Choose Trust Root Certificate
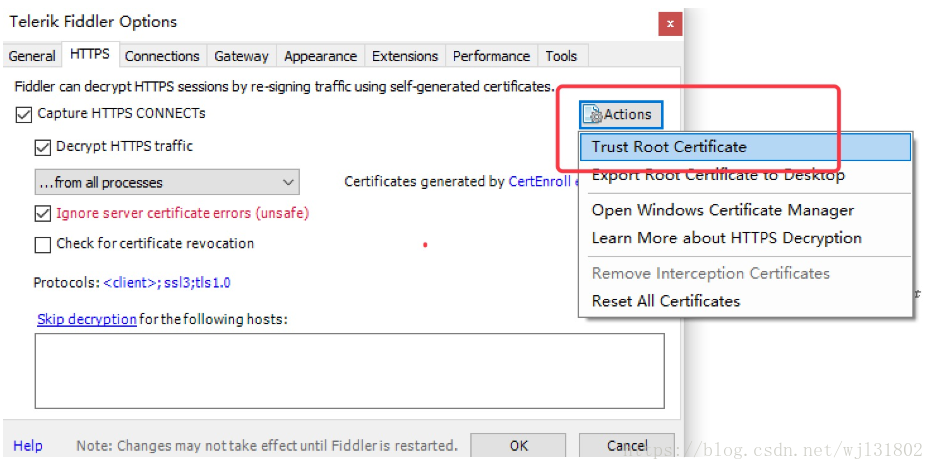The image size is (934, 470). (745, 147)
